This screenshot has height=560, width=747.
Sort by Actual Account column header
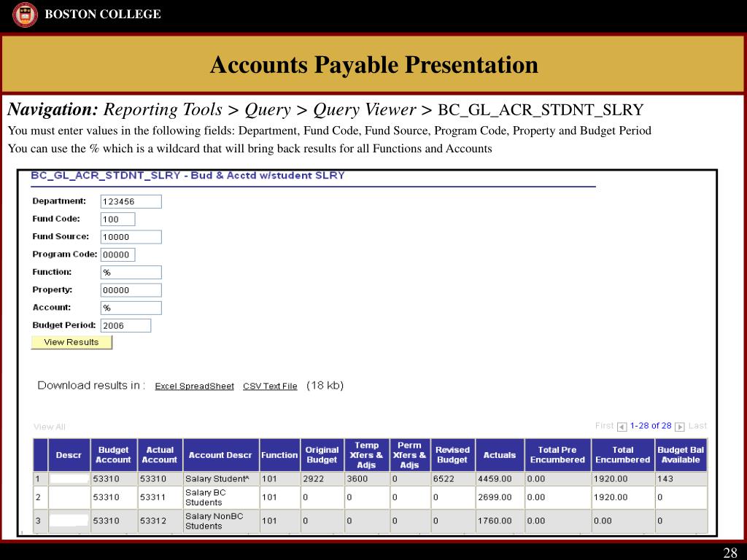coord(160,455)
